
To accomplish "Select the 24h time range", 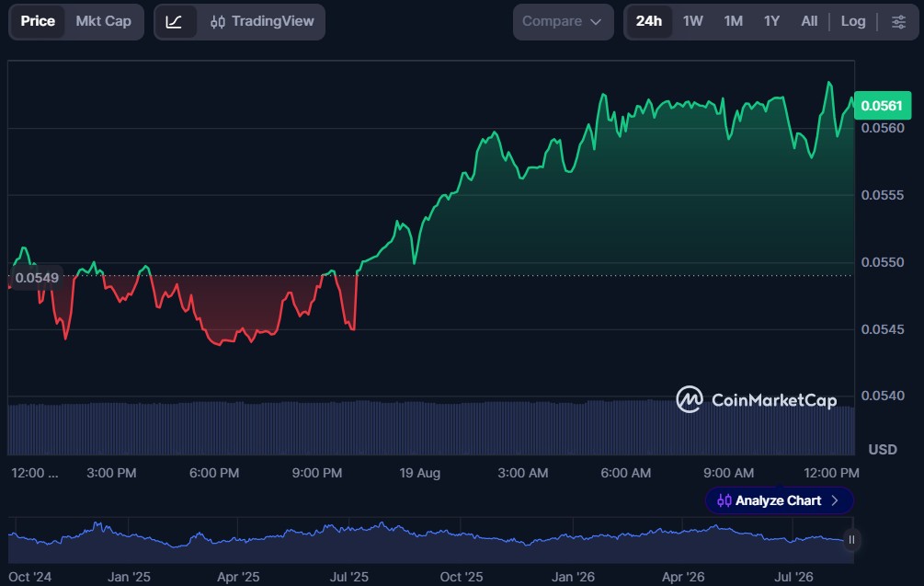I will point(649,21).
